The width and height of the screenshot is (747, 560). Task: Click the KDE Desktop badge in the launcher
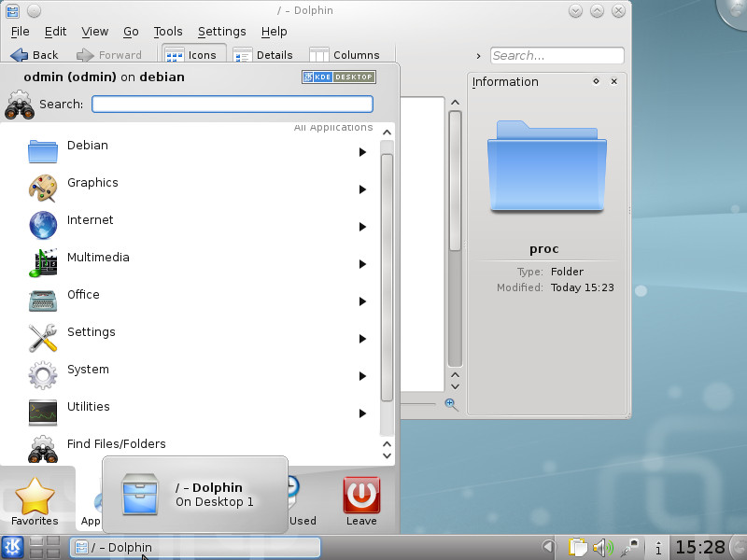pos(339,77)
